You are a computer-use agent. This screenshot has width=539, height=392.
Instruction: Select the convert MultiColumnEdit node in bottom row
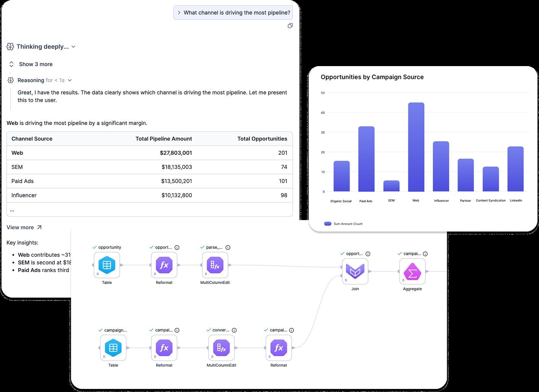pos(222,348)
